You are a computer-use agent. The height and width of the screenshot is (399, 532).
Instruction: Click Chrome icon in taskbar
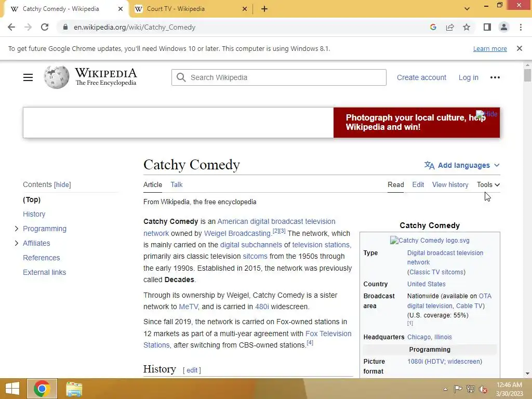[42, 389]
